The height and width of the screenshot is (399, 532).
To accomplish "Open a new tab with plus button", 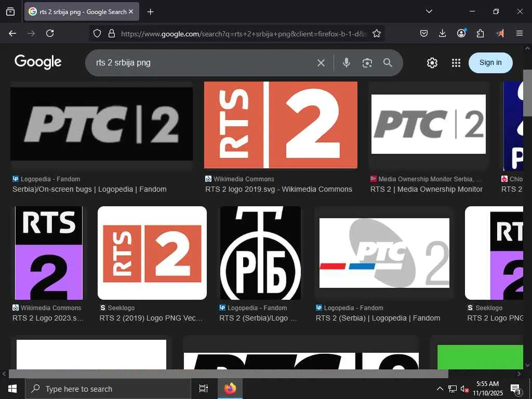I will 151,12.
